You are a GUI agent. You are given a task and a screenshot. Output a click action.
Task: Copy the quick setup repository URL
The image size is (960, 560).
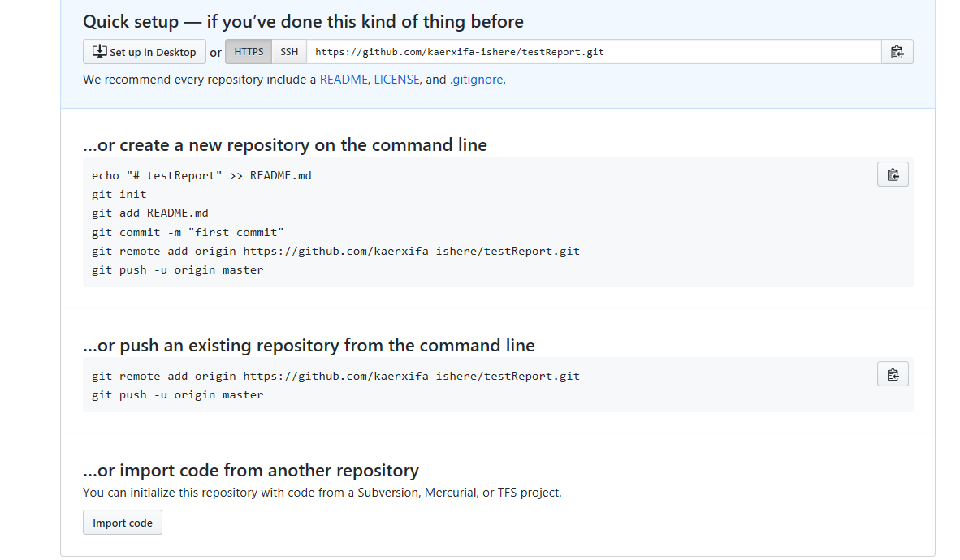tap(897, 52)
